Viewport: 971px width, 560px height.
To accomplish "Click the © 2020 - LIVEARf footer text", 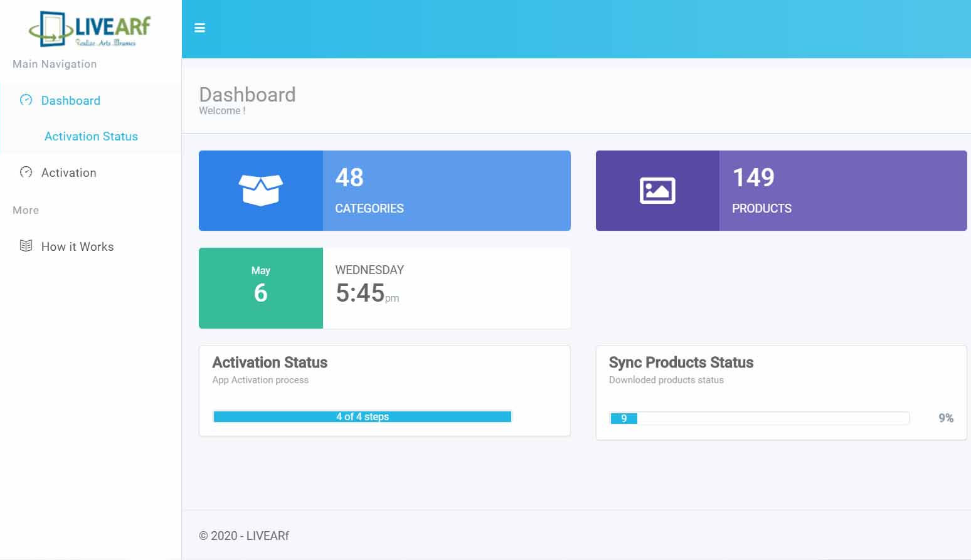I will click(x=244, y=536).
